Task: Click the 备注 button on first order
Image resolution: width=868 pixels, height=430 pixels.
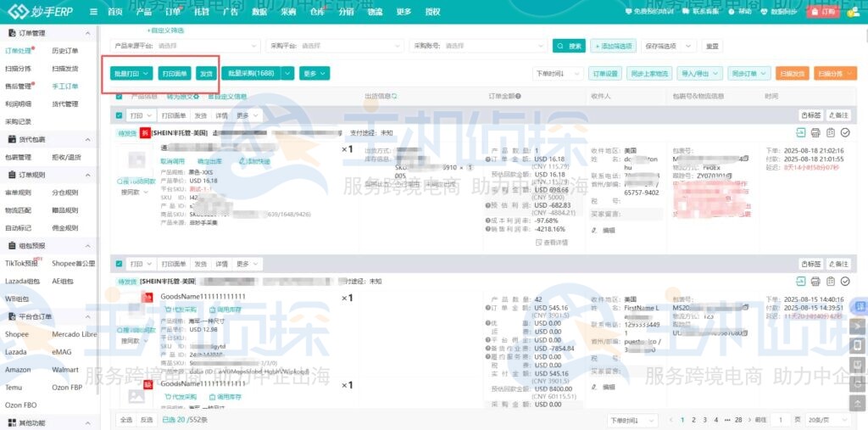Action: (838, 115)
